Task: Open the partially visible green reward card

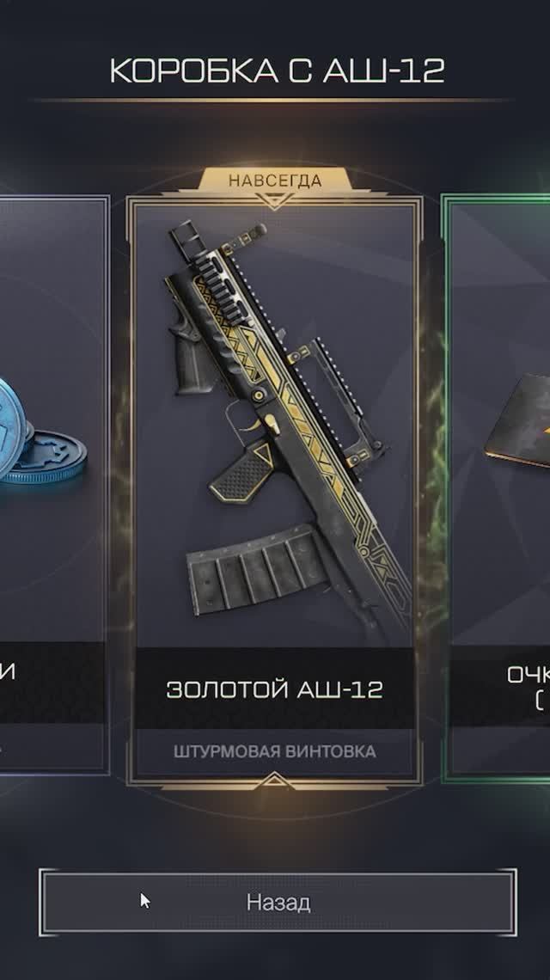Action: (x=496, y=487)
